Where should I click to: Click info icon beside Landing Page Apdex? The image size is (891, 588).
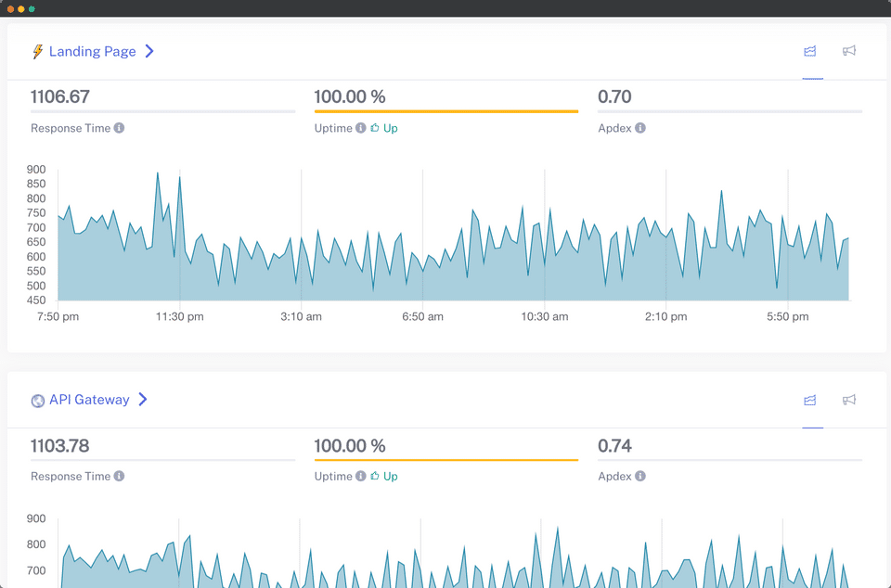(x=640, y=128)
